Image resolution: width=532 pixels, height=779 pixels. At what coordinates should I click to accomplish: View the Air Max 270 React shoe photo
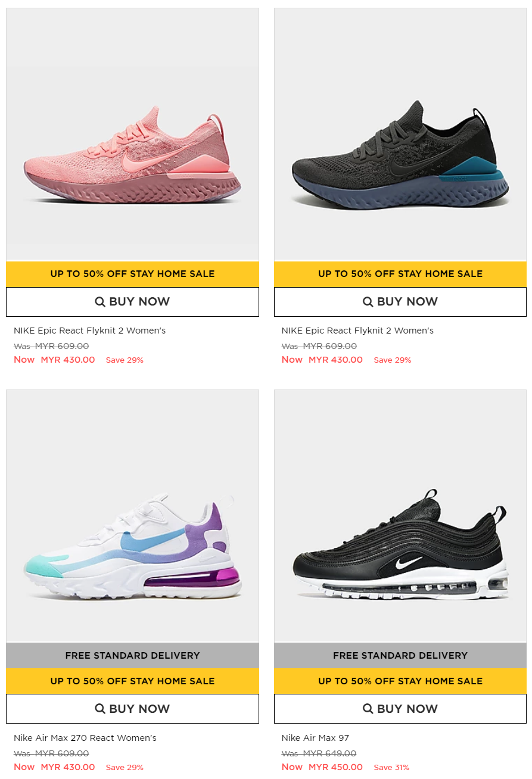click(132, 516)
